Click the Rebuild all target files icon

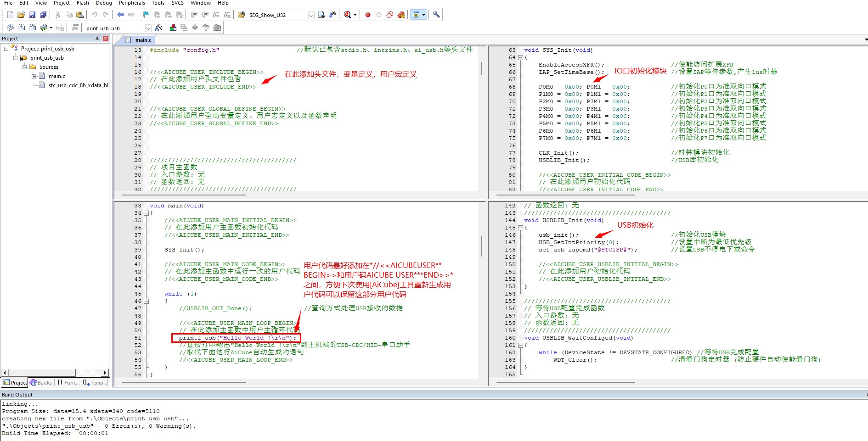tap(32, 28)
